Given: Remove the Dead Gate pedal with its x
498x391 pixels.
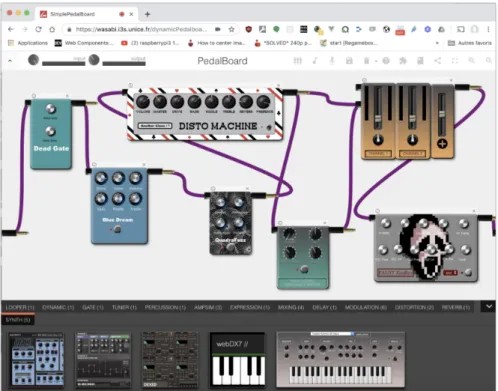Looking at the screenshot, I should [67, 96].
